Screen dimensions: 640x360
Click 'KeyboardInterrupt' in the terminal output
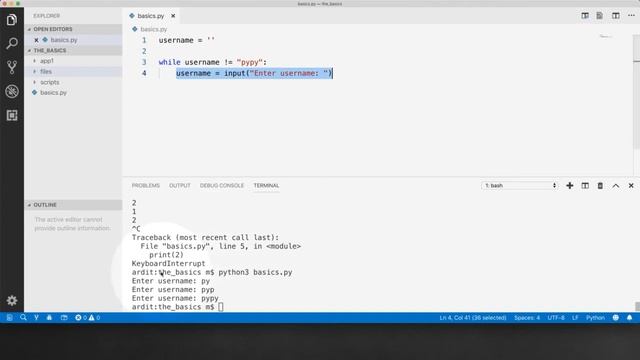pos(169,264)
